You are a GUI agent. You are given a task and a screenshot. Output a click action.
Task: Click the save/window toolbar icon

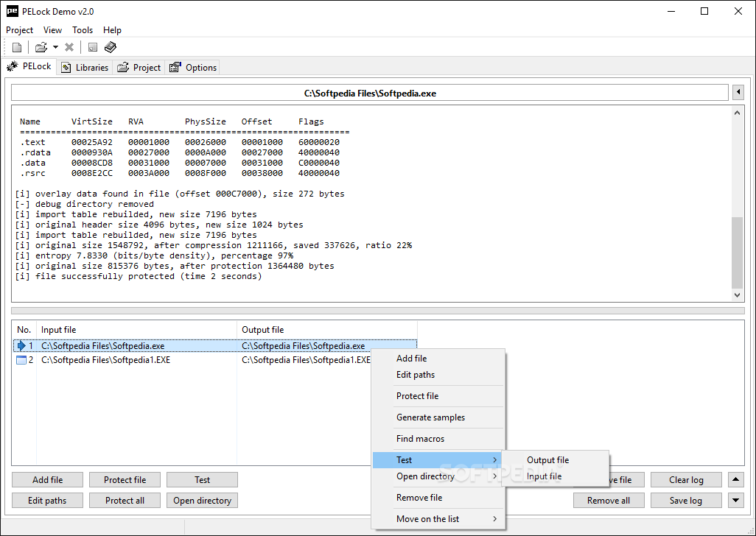[x=93, y=47]
